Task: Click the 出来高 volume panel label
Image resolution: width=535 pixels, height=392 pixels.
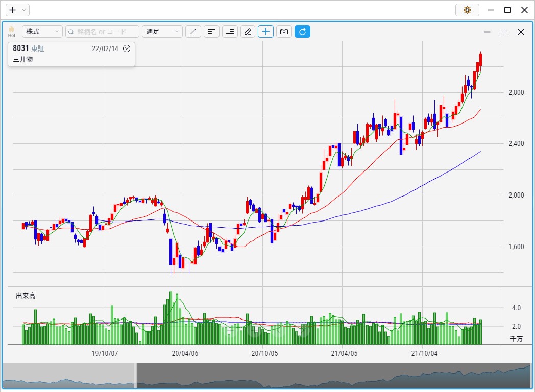Action: click(26, 296)
